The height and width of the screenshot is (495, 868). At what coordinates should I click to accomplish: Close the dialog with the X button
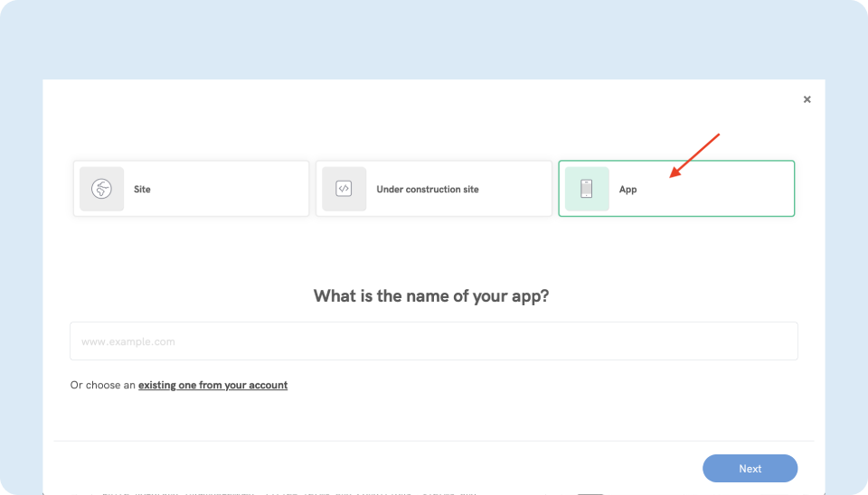[x=807, y=99]
